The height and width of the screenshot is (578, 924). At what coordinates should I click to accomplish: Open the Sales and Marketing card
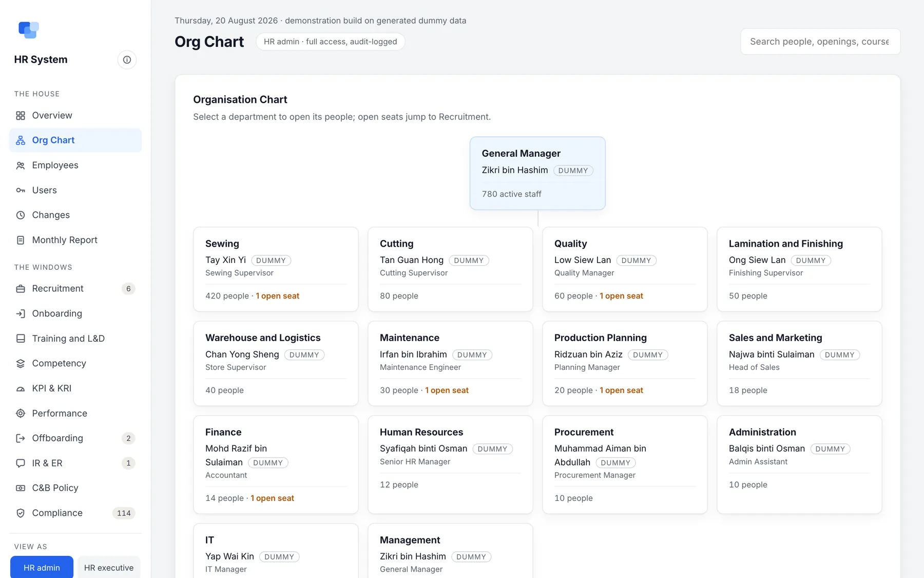tap(799, 364)
